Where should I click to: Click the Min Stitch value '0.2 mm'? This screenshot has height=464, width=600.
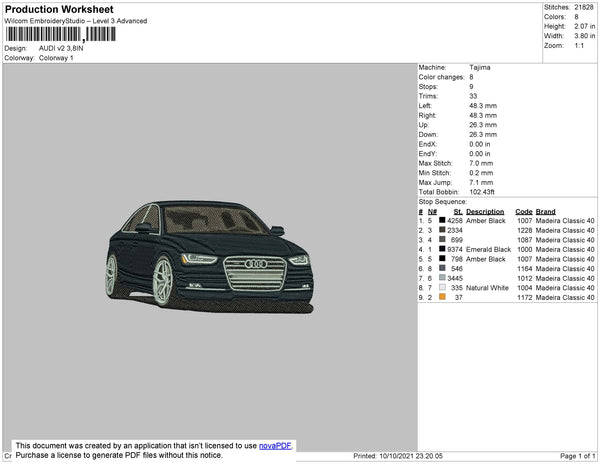pos(481,173)
